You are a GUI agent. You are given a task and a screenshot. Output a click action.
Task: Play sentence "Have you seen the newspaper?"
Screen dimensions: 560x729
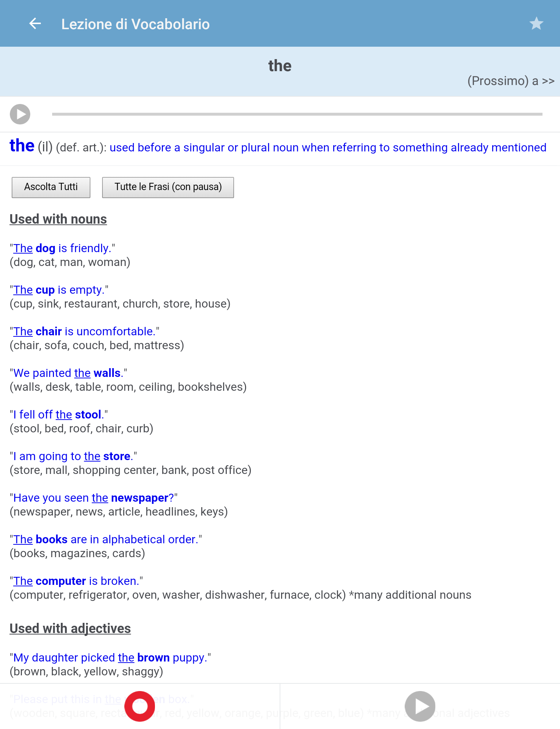94,498
